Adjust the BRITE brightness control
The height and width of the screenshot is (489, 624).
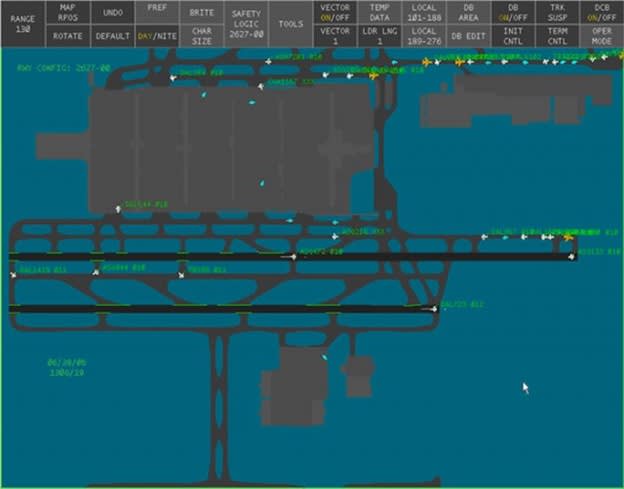pos(201,12)
